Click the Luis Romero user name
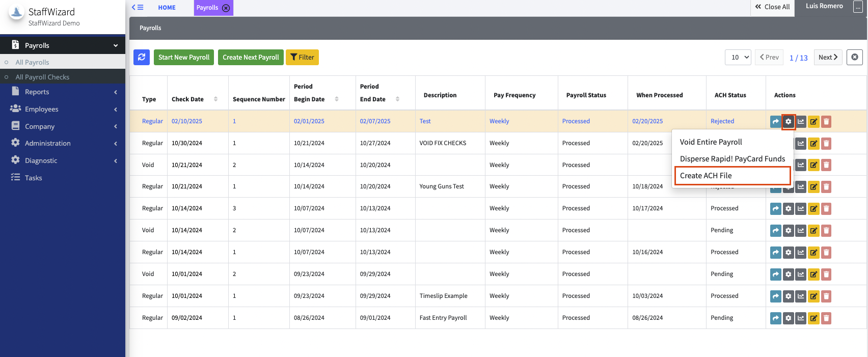 click(x=824, y=6)
